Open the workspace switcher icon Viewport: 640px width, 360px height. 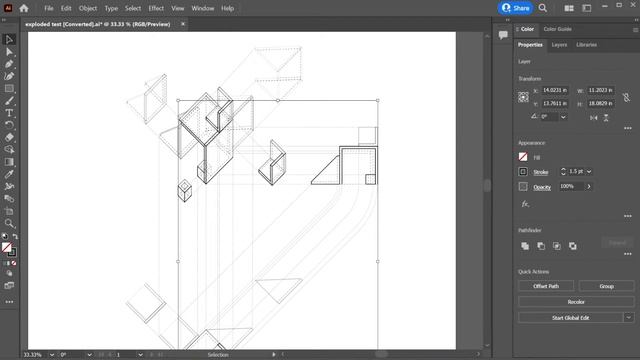(x=587, y=8)
